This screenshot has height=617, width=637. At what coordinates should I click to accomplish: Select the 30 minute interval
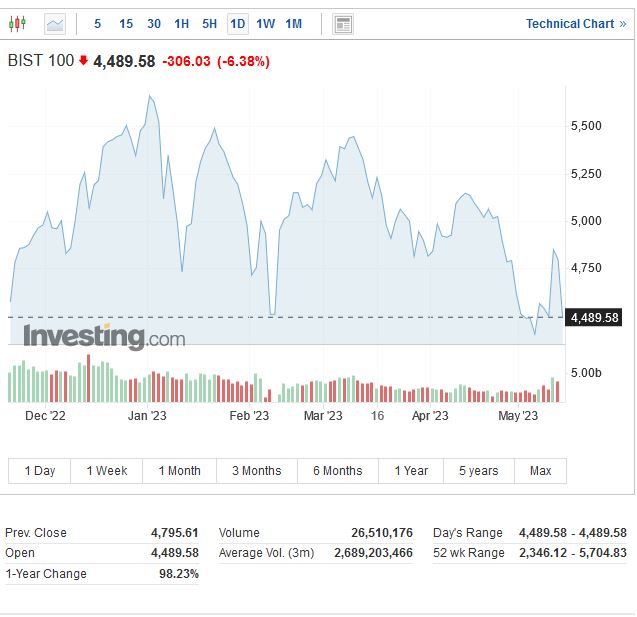click(153, 23)
